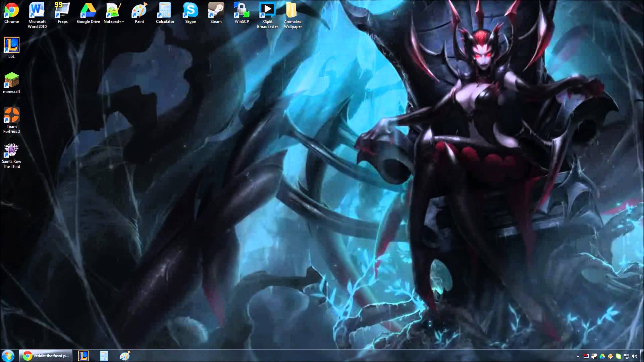Open XSplit Broadcaster

(267, 10)
